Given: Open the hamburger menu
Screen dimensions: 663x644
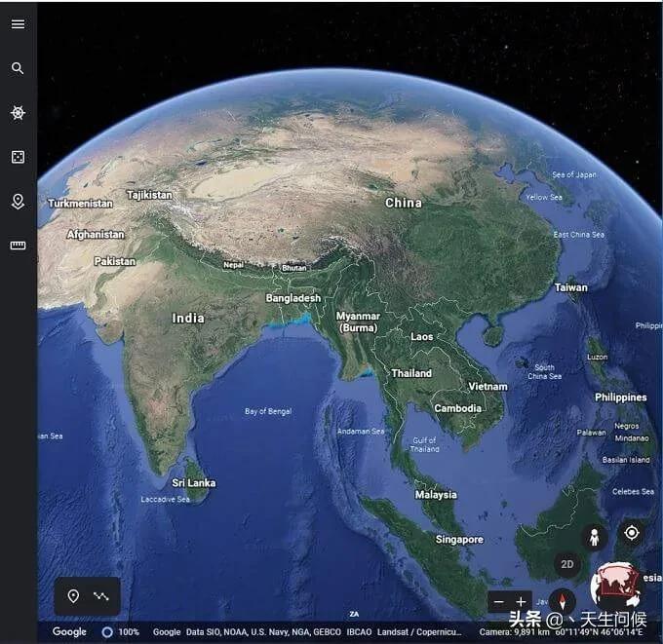Looking at the screenshot, I should tap(18, 24).
